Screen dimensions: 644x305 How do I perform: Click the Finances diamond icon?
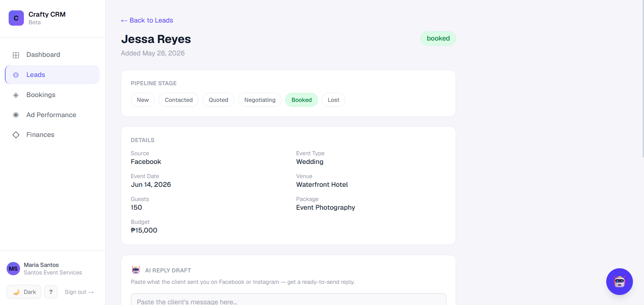point(16,135)
